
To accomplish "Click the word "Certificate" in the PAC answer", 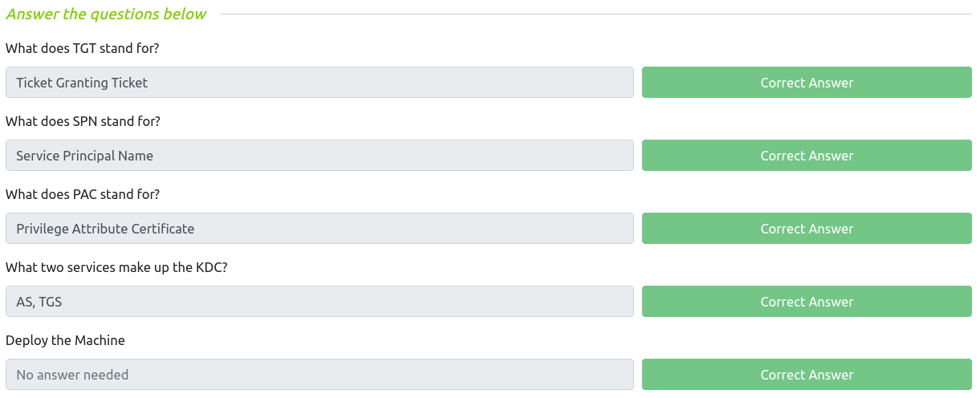I will pyautogui.click(x=161, y=229).
